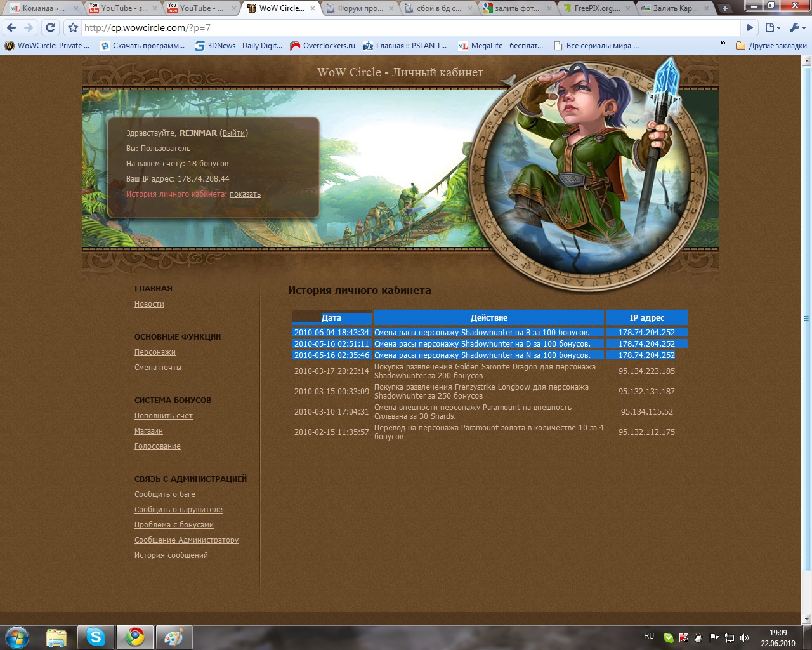Image resolution: width=812 pixels, height=650 pixels.
Task: Click the network tray icon
Action: click(730, 638)
